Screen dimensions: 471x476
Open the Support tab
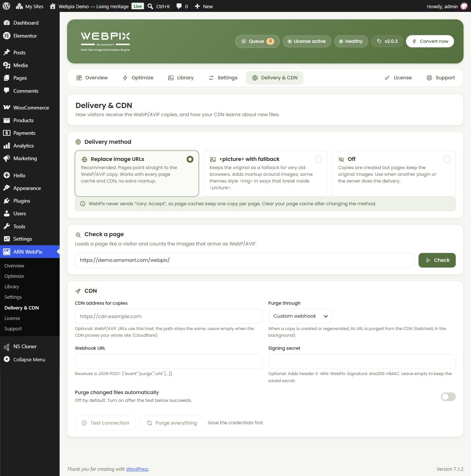pyautogui.click(x=441, y=78)
